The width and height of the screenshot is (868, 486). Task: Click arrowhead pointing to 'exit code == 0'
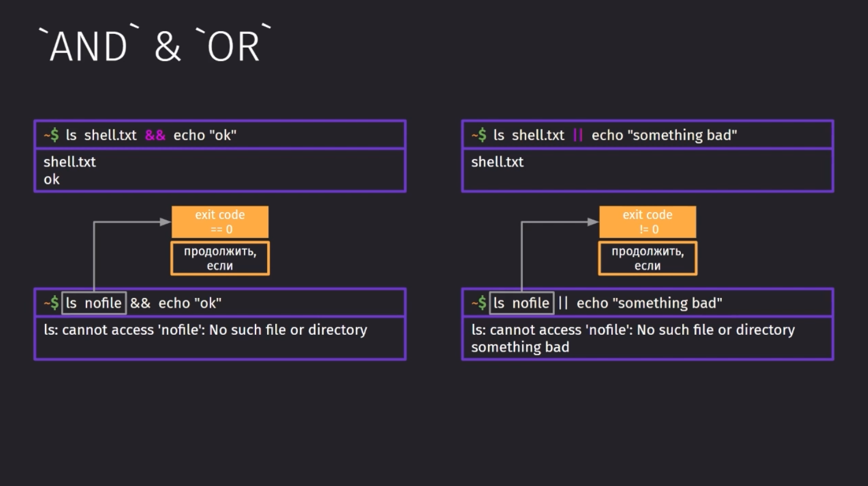pyautogui.click(x=166, y=222)
